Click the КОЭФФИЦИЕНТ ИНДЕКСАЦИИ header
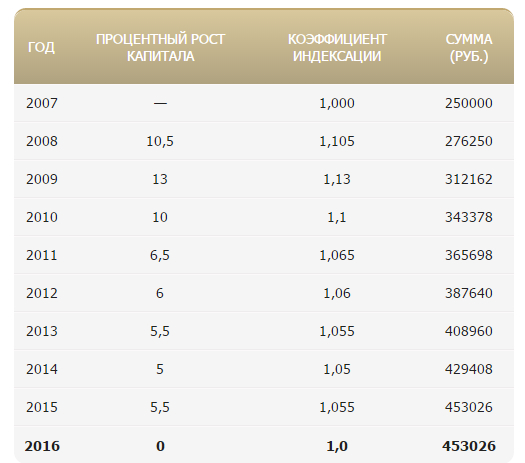The width and height of the screenshot is (525, 463). click(337, 48)
